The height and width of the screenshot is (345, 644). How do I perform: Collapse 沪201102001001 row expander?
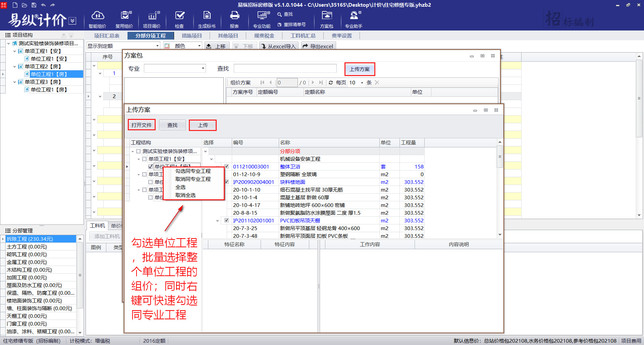tap(217, 221)
